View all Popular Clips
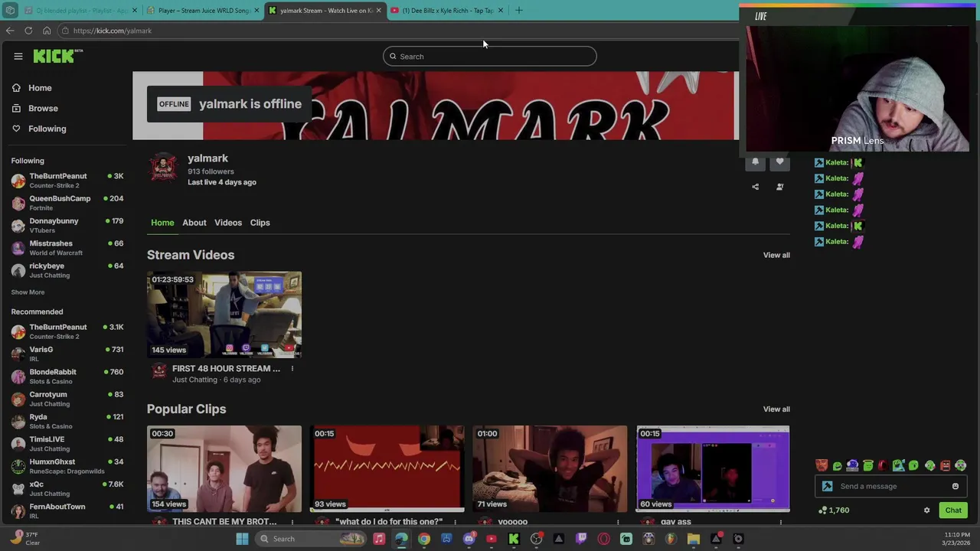This screenshot has width=980, height=551. [x=776, y=409]
